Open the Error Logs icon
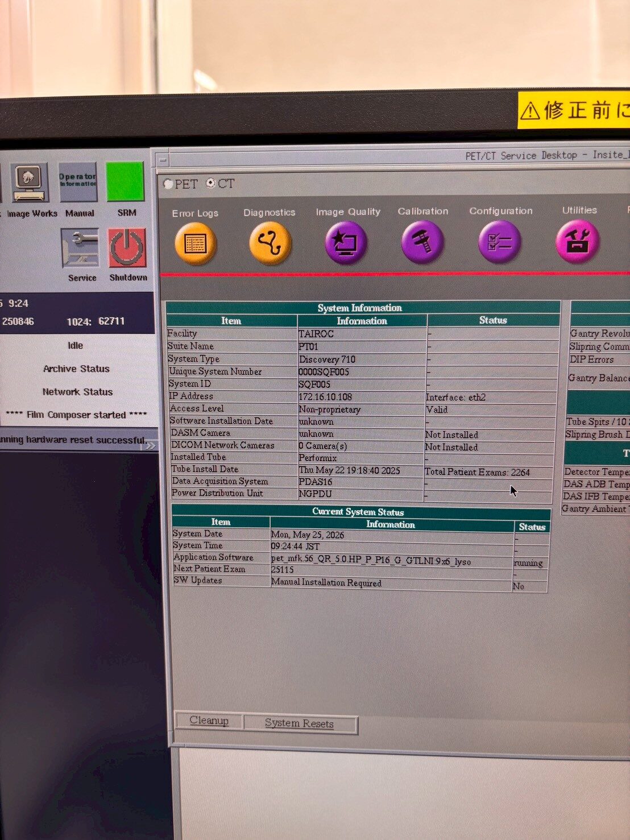 [x=195, y=244]
